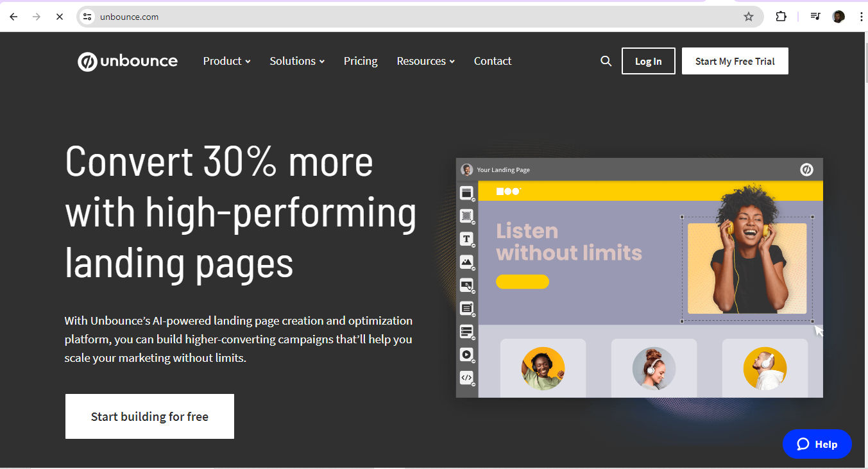This screenshot has width=868, height=469.
Task: Choose the Form element in the builder toolbar
Action: click(467, 331)
